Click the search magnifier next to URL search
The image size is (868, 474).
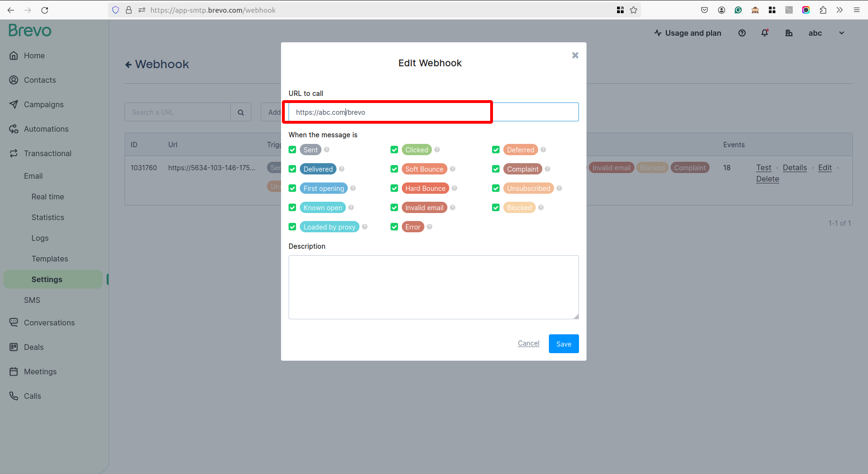pos(241,112)
